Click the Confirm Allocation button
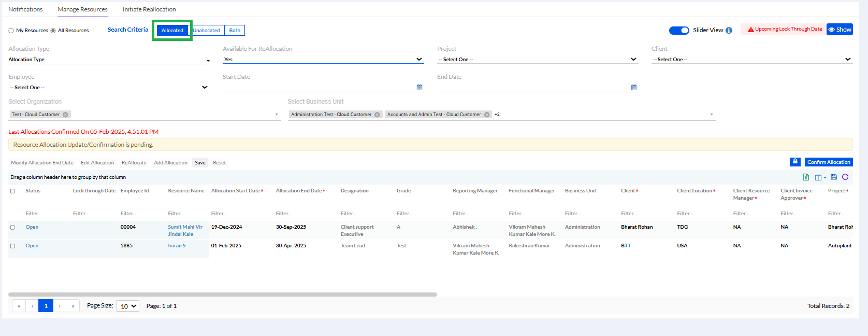The height and width of the screenshot is (336, 868). [x=829, y=162]
